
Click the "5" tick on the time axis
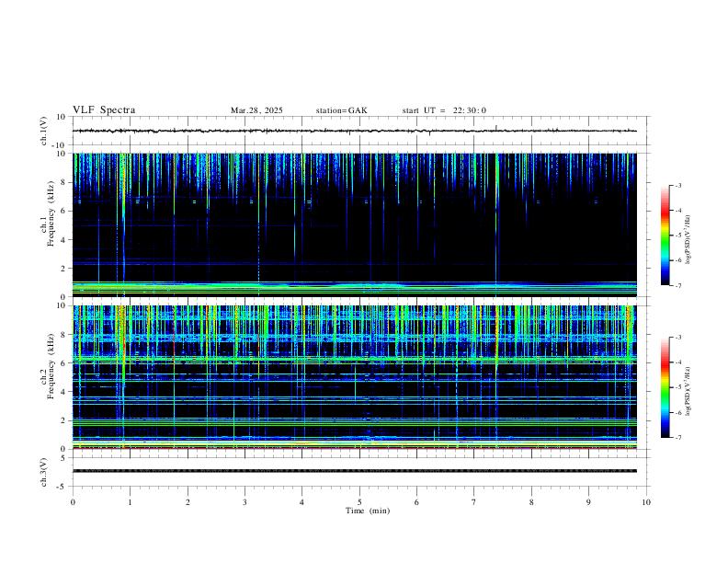click(x=359, y=502)
